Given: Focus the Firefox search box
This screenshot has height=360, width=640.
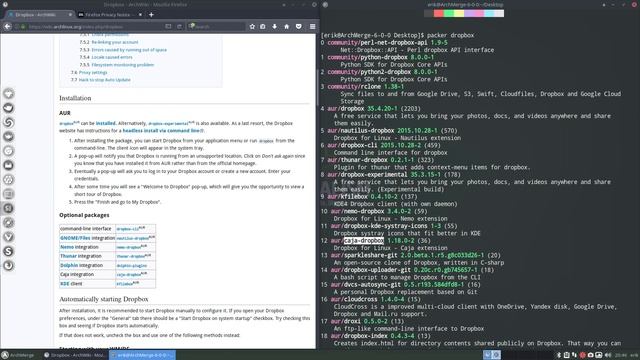Looking at the screenshot, I should (x=216, y=27).
